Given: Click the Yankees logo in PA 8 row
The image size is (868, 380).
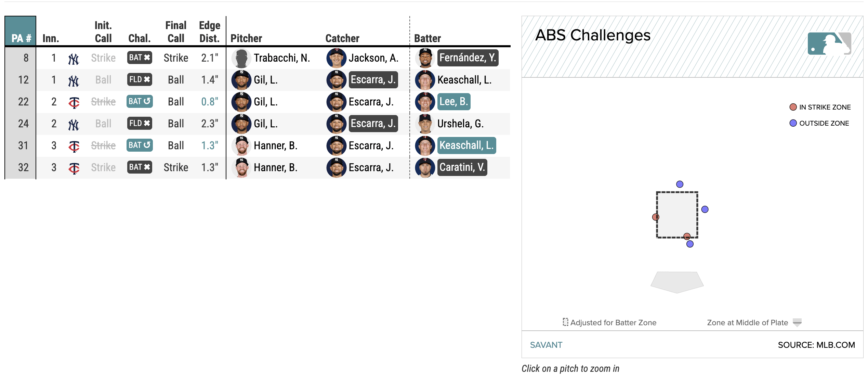Looking at the screenshot, I should click(74, 59).
